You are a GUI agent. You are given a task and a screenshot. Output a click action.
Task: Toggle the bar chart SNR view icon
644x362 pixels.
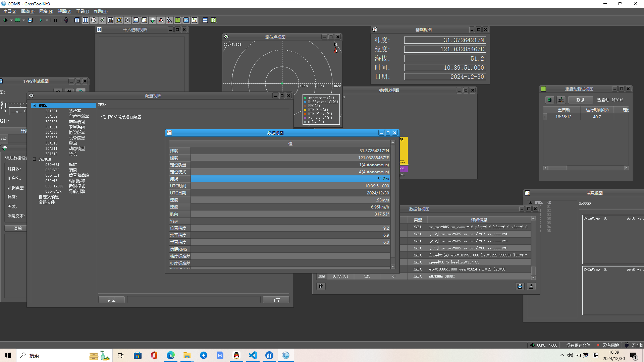point(111,20)
